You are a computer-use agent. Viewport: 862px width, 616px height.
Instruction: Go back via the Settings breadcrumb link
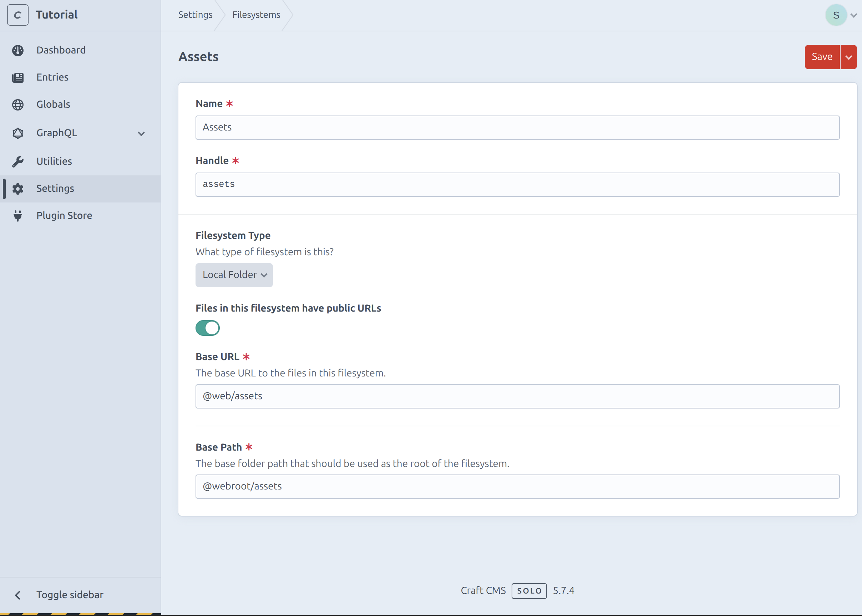pyautogui.click(x=195, y=14)
